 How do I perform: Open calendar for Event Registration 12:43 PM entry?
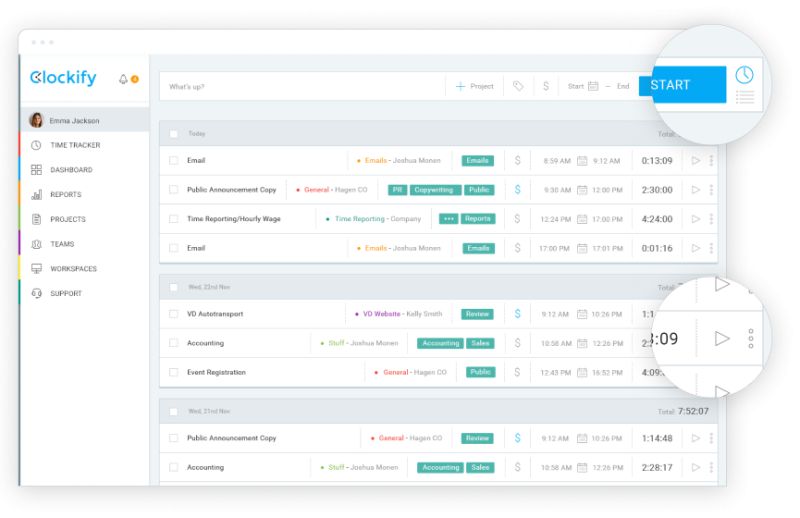[582, 373]
